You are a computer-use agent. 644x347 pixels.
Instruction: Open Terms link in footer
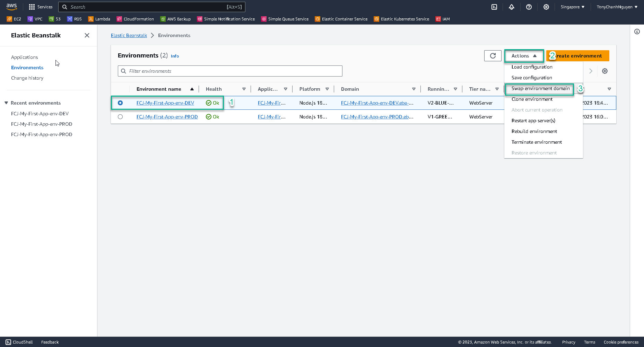590,342
